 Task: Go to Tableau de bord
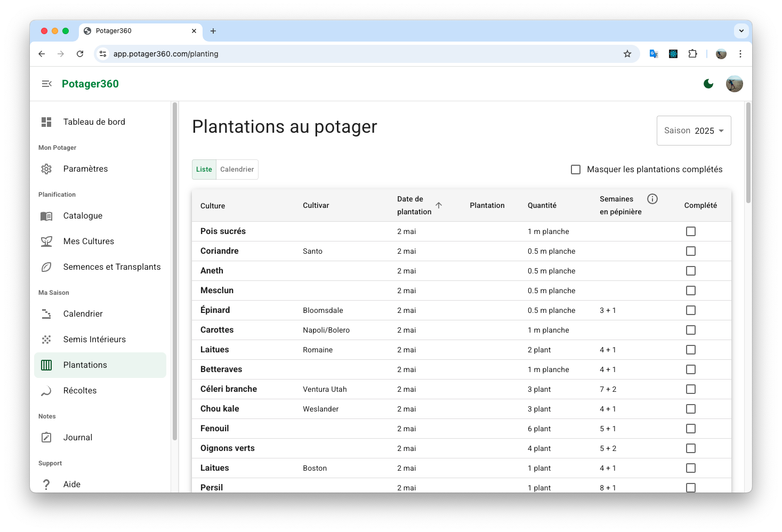94,122
